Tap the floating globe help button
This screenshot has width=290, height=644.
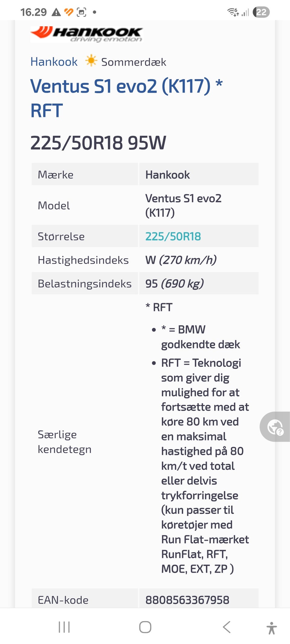[x=275, y=427]
